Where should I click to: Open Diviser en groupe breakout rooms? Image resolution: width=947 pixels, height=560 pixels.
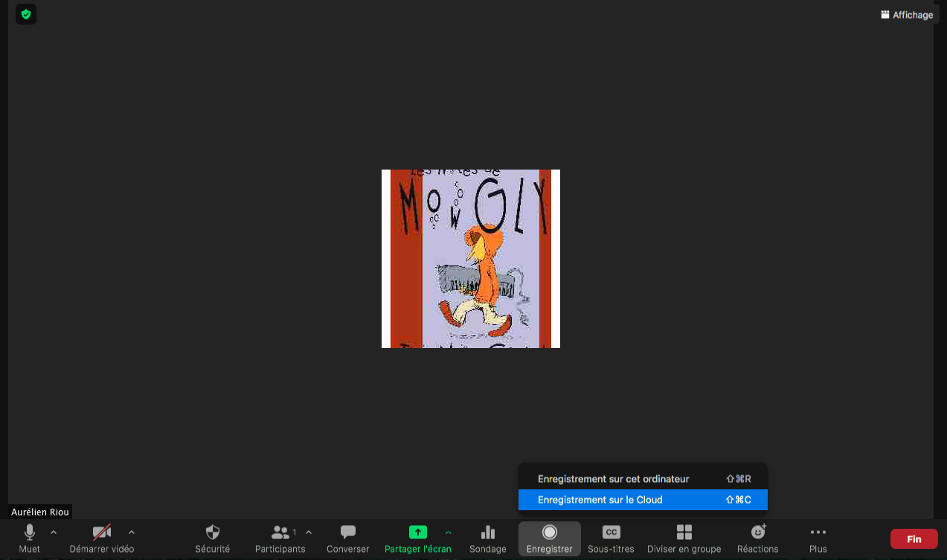pos(684,538)
